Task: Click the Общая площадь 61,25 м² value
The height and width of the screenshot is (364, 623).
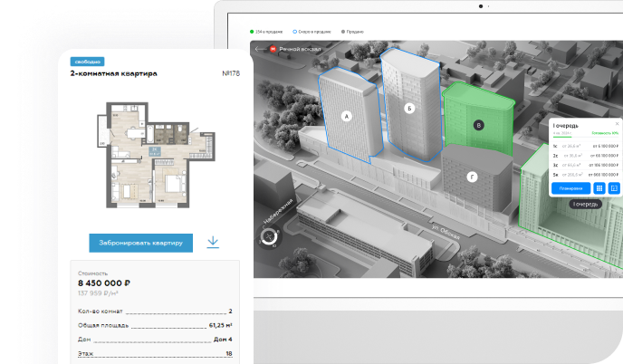Action: (221, 325)
